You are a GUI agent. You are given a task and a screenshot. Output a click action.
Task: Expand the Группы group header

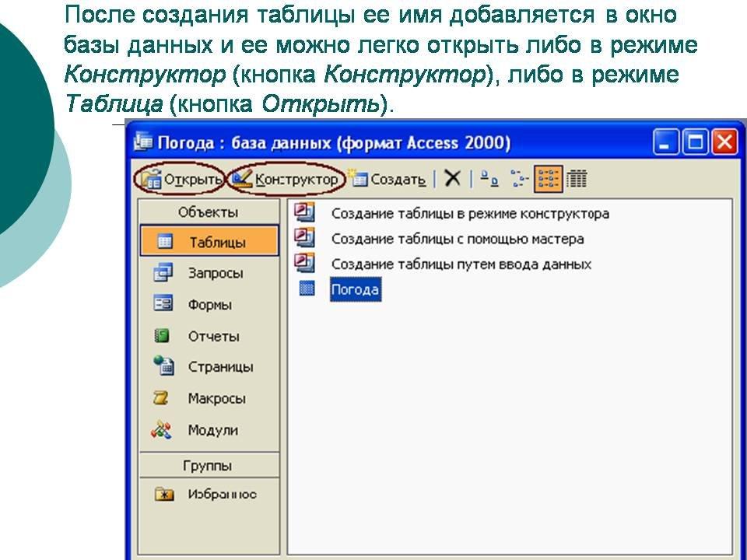pyautogui.click(x=208, y=466)
